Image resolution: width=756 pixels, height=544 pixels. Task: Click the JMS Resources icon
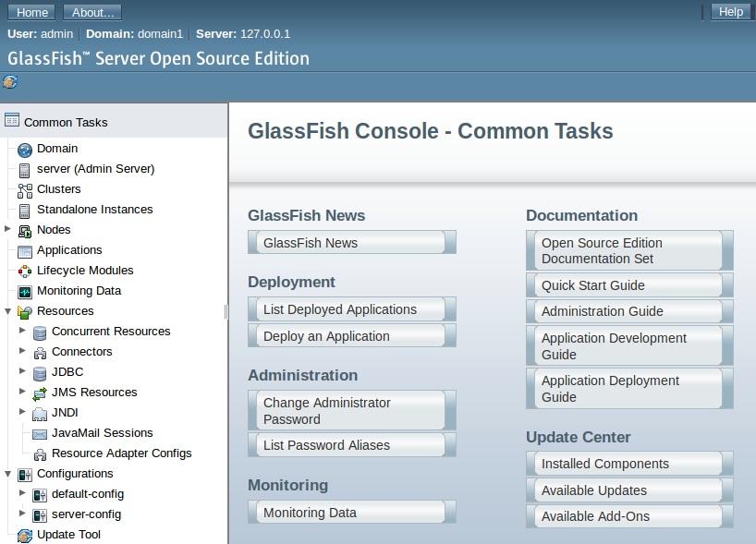40,393
